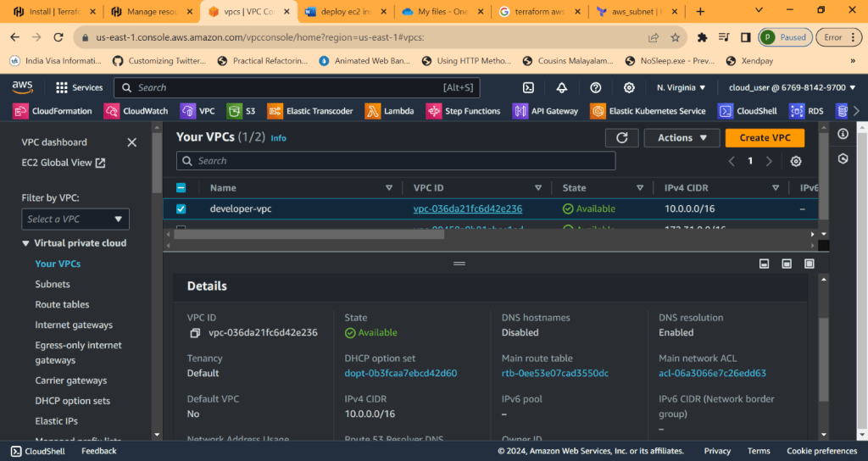Refresh the VPC list
868x461 pixels.
pyautogui.click(x=621, y=138)
